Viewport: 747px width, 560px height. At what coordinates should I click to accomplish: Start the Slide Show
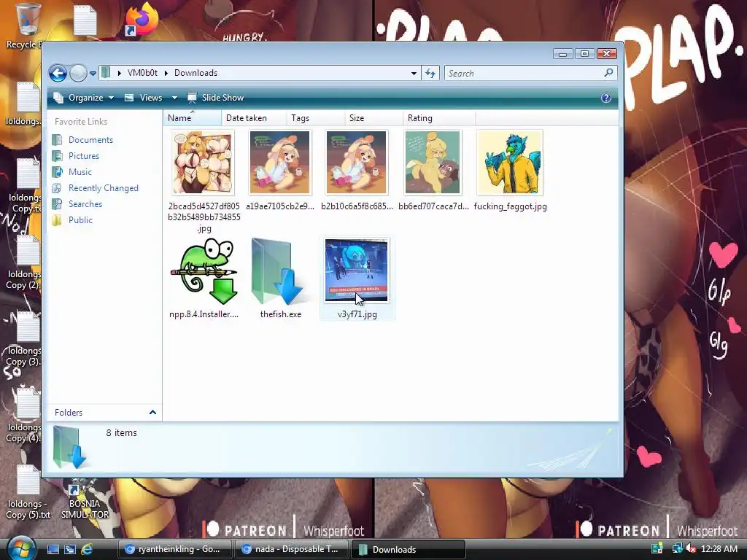point(216,98)
